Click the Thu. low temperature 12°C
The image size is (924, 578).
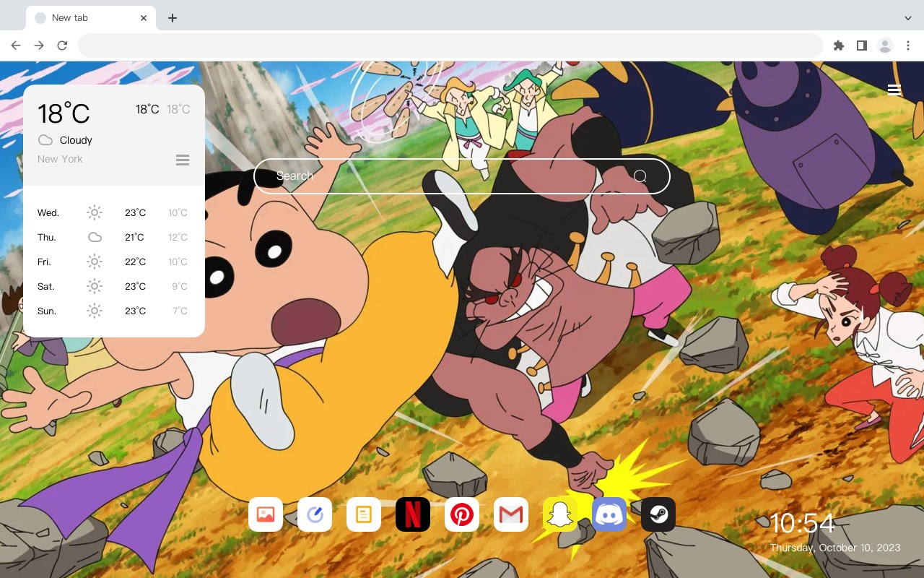coord(178,238)
